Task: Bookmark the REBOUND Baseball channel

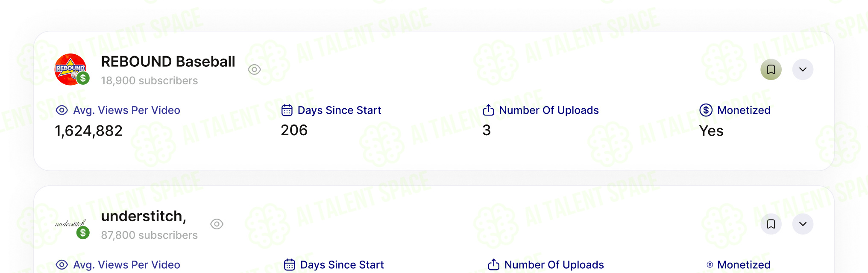Action: [x=771, y=69]
